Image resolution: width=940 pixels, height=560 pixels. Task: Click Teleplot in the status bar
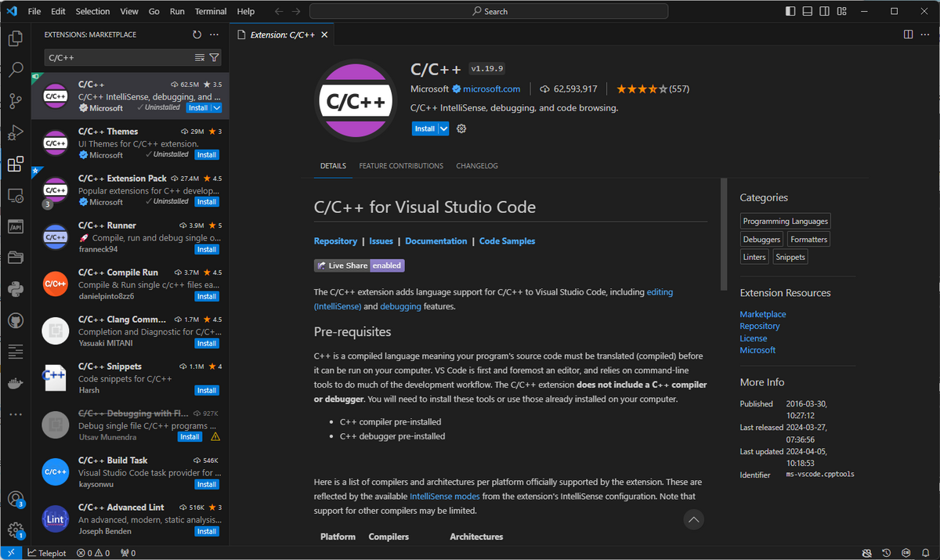[x=47, y=553]
